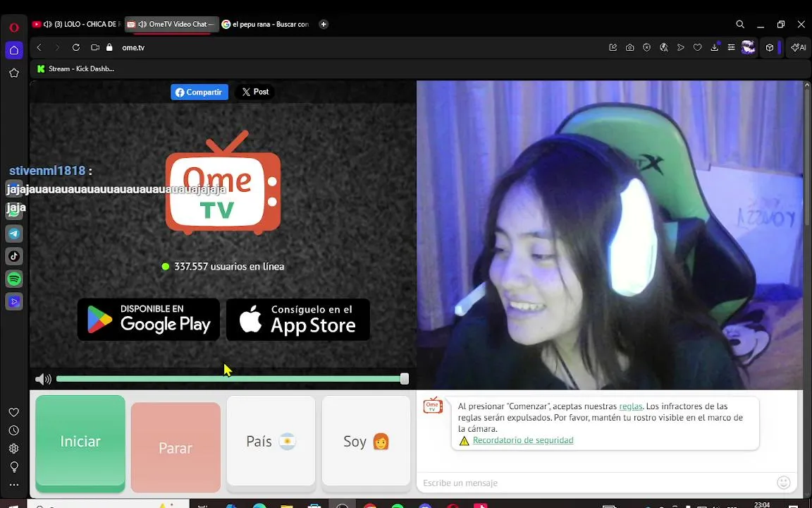Image resolution: width=812 pixels, height=508 pixels.
Task: Open a new tab with the plus button
Action: [324, 25]
